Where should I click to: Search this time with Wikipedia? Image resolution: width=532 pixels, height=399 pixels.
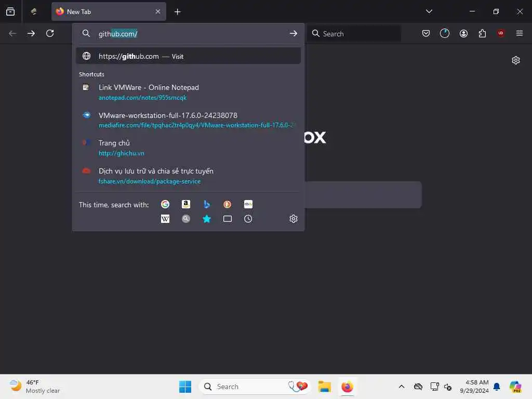point(165,219)
